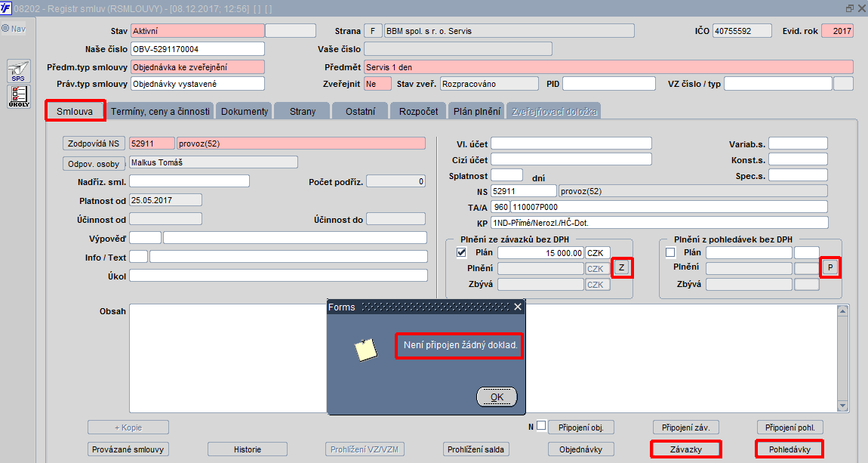Viewport: 868px width, 463px height.
Task: Click the application logo in the title bar
Action: (x=5, y=8)
